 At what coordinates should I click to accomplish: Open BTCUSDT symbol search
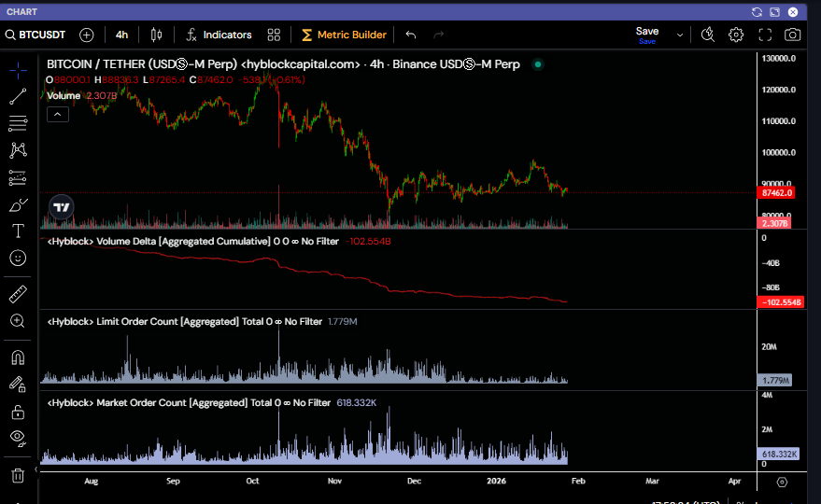(35, 35)
